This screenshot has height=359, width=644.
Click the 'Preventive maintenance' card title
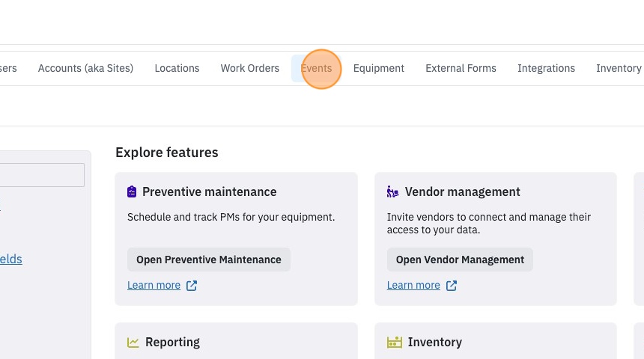point(210,191)
